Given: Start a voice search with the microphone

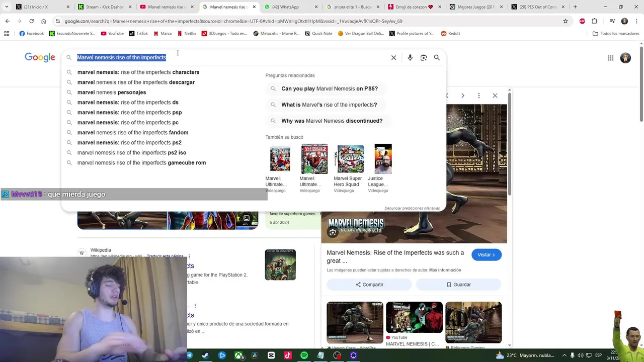Looking at the screenshot, I should pos(410,58).
